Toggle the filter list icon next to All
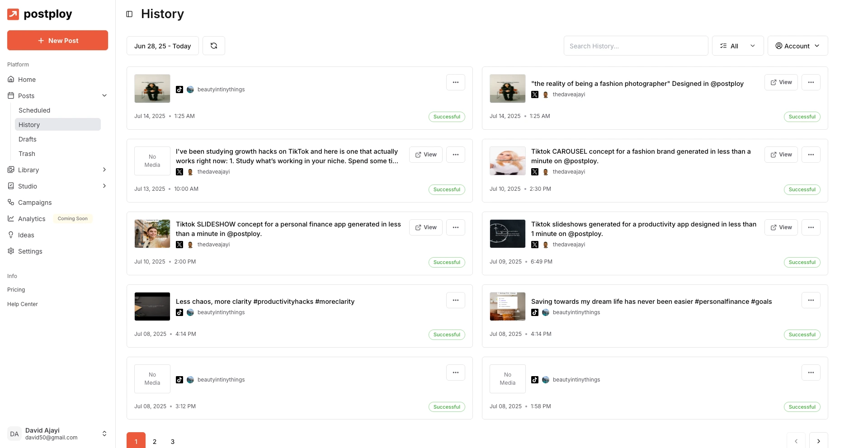868x448 pixels. point(724,46)
